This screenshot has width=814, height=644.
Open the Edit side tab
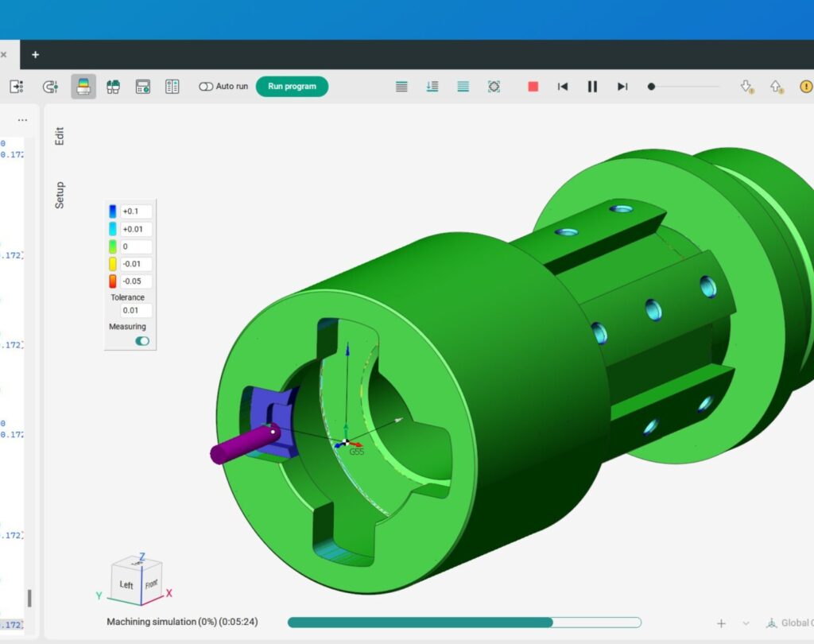click(x=60, y=136)
